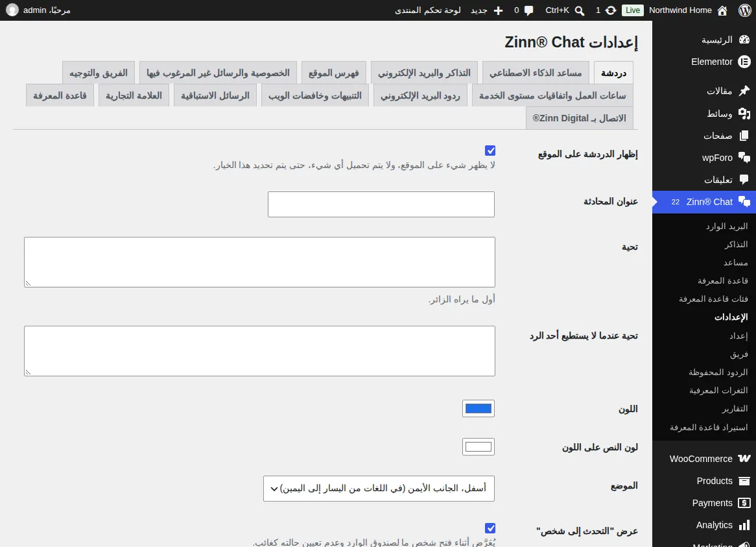Click the dashboard الرئيسية gauge icon

click(x=744, y=40)
